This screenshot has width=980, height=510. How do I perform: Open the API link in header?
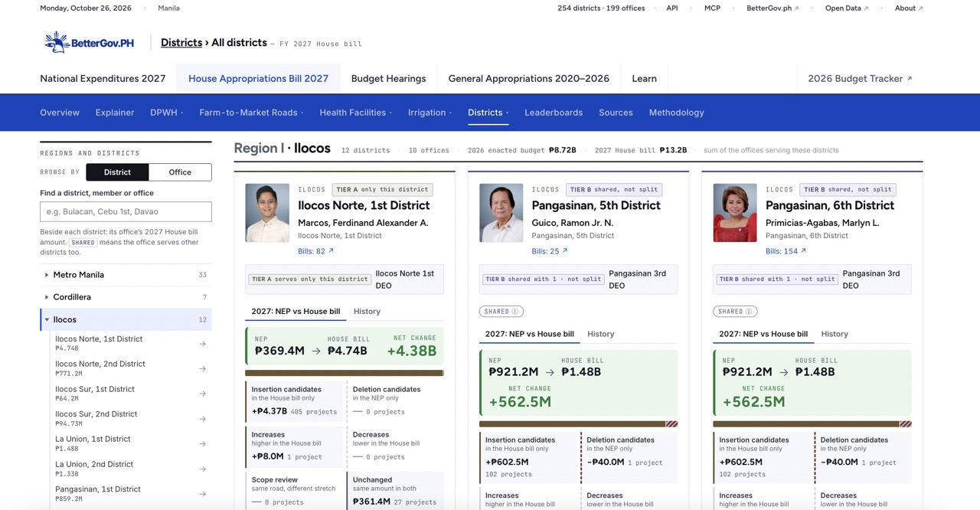pos(671,8)
